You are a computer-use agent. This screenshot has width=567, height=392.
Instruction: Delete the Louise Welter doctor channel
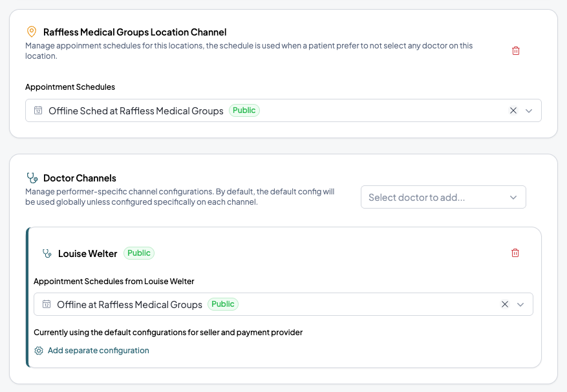[x=515, y=253]
